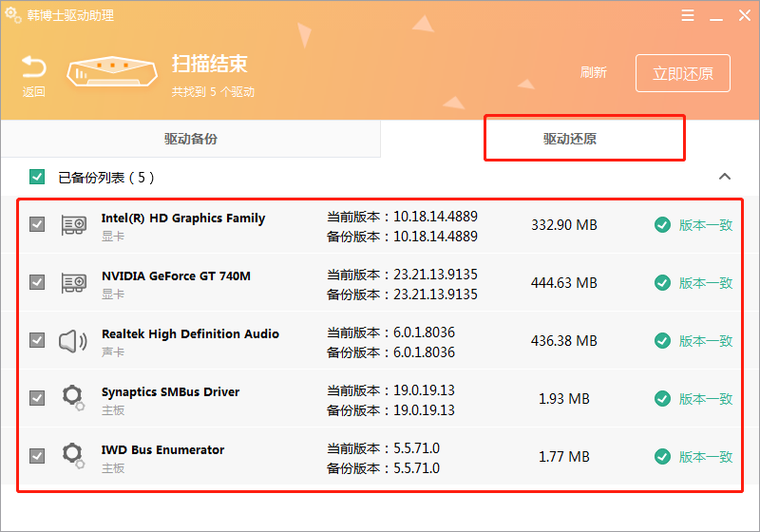Collapse the backed up drivers list
The width and height of the screenshot is (760, 532).
(725, 177)
